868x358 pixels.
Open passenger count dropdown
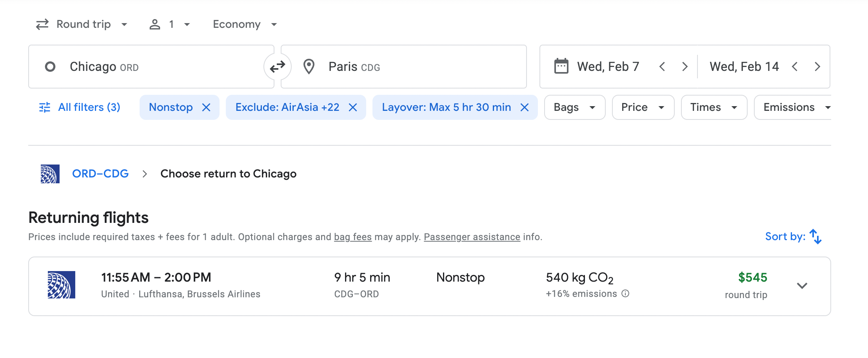[x=170, y=24]
